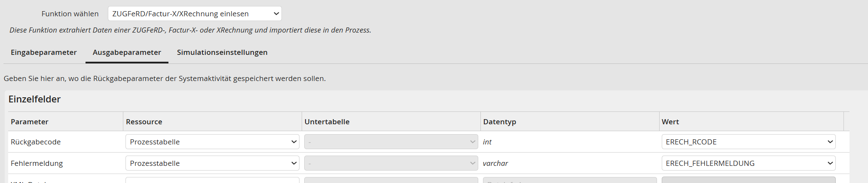Click disabled Untertabelle dropdown in Fehlermeldung row
Image resolution: width=868 pixels, height=183 pixels.
[x=391, y=163]
